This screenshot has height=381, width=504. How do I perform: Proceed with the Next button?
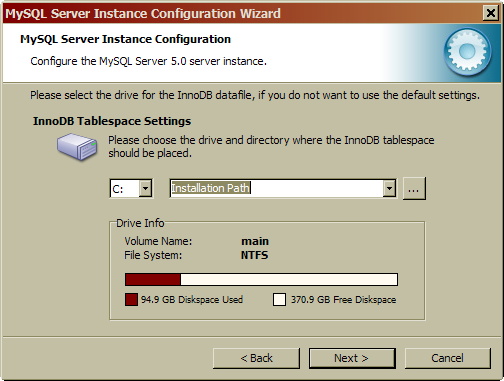pyautogui.click(x=352, y=358)
